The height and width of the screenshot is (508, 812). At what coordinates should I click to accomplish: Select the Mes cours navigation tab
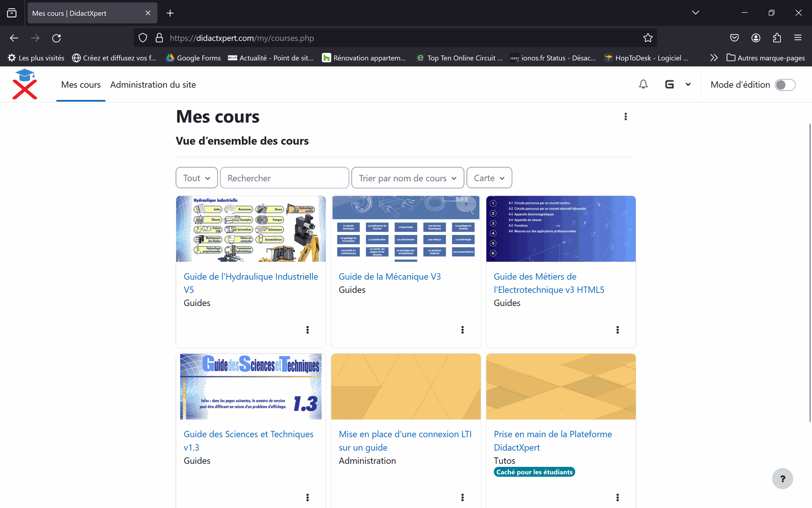(x=81, y=85)
